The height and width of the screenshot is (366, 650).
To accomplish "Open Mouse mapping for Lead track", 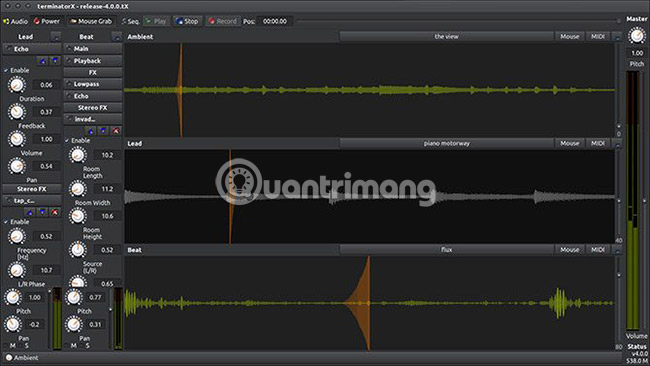I will [x=570, y=143].
